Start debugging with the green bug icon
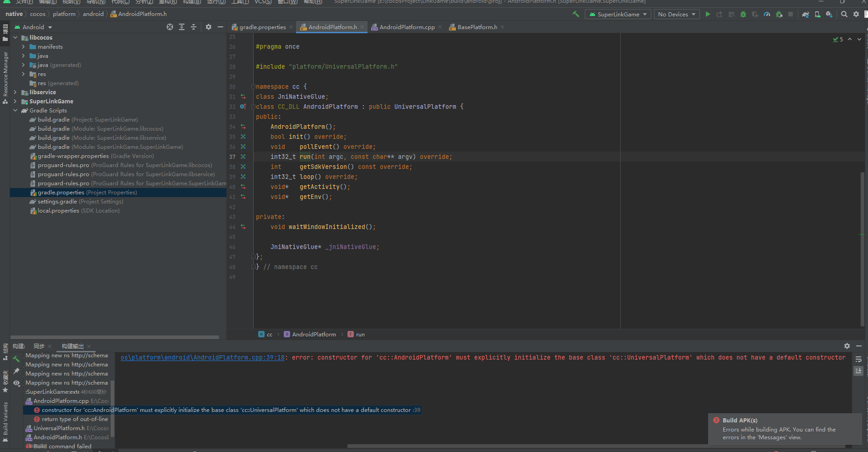868x452 pixels. pyautogui.click(x=743, y=14)
